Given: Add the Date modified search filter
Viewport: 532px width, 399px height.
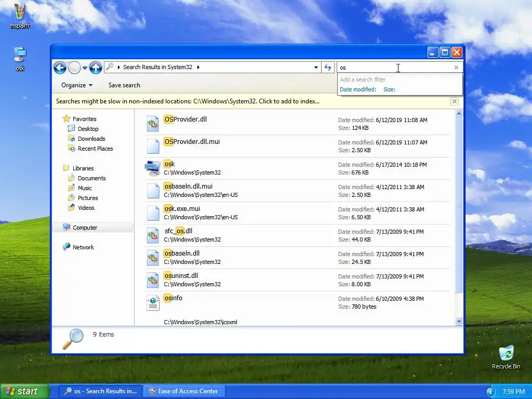Looking at the screenshot, I should tap(358, 89).
